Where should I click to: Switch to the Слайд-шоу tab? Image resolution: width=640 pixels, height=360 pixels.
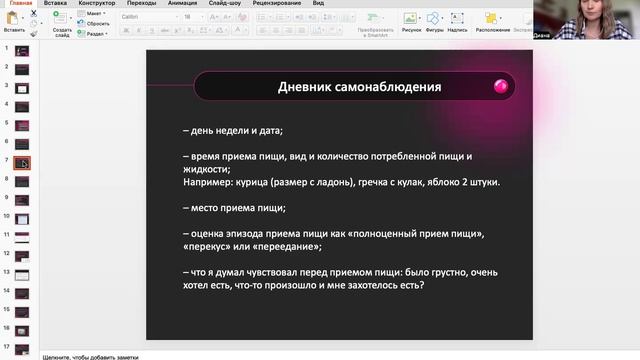tap(225, 3)
